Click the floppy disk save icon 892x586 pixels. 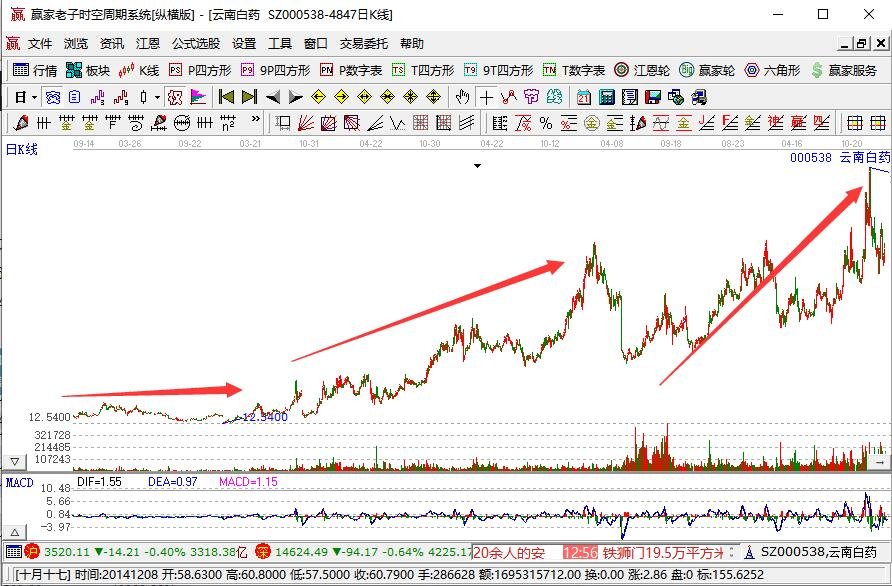pyautogui.click(x=653, y=97)
